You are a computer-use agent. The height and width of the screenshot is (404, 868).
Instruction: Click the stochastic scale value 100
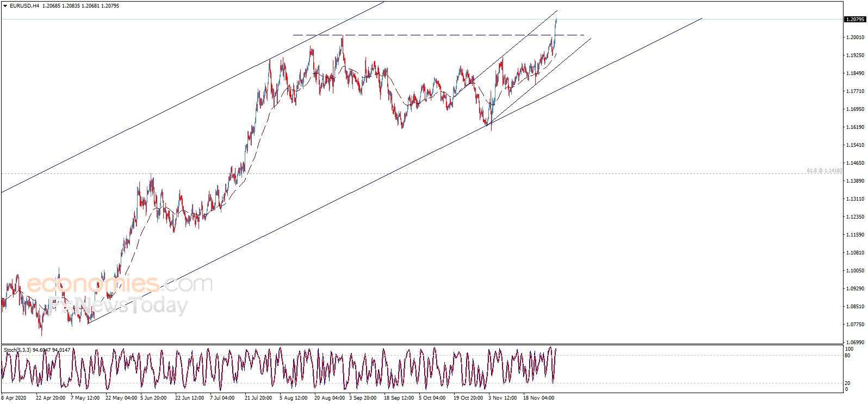point(849,349)
